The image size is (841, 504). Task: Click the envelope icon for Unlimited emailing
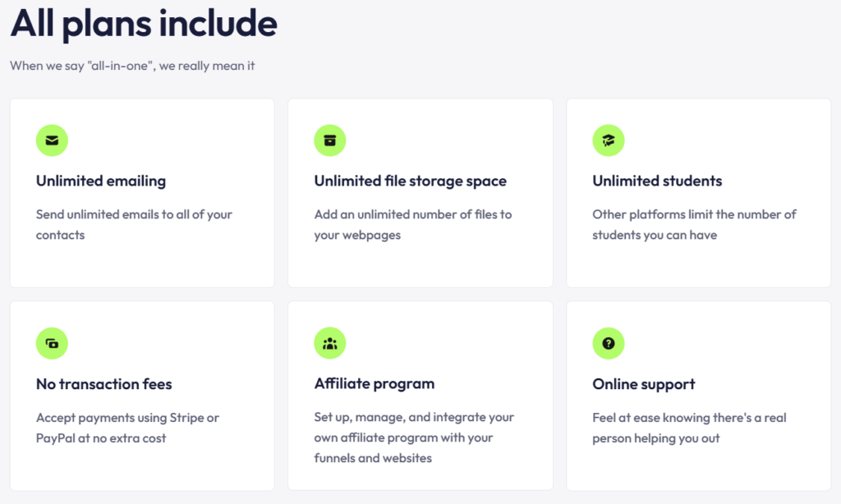52,140
